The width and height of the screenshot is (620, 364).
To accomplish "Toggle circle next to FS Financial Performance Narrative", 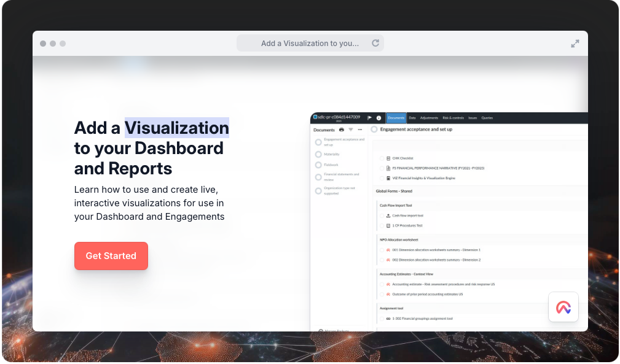I will (x=382, y=168).
